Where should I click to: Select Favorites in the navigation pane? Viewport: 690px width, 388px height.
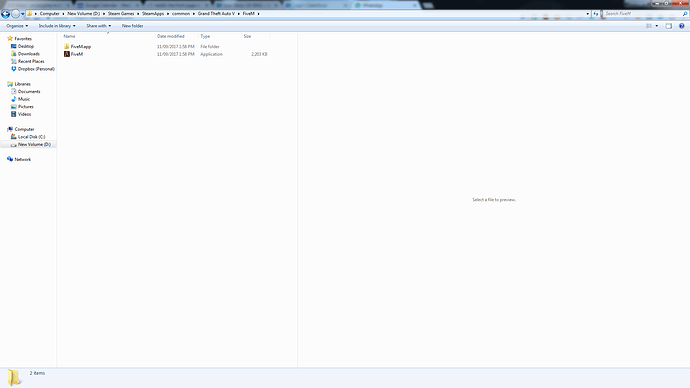(23, 39)
